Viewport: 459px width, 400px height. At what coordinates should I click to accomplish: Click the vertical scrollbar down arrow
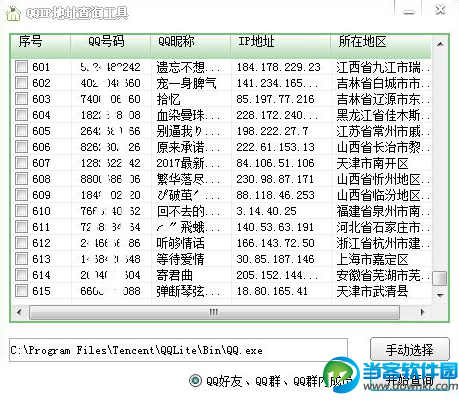click(440, 295)
